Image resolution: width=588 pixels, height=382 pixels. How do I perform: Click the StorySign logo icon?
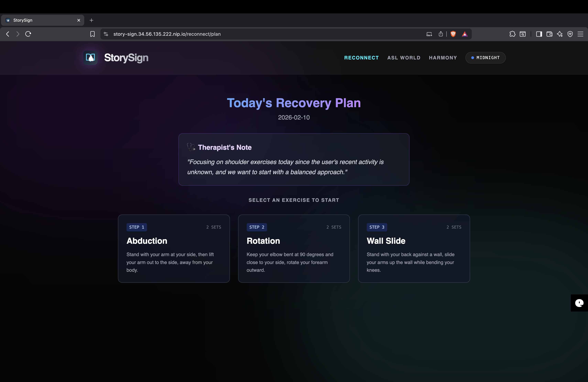90,58
